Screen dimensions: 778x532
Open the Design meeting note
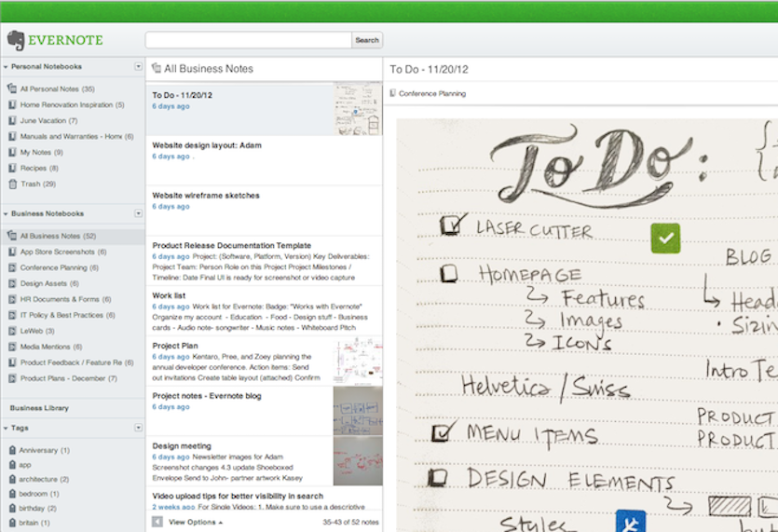pyautogui.click(x=265, y=461)
